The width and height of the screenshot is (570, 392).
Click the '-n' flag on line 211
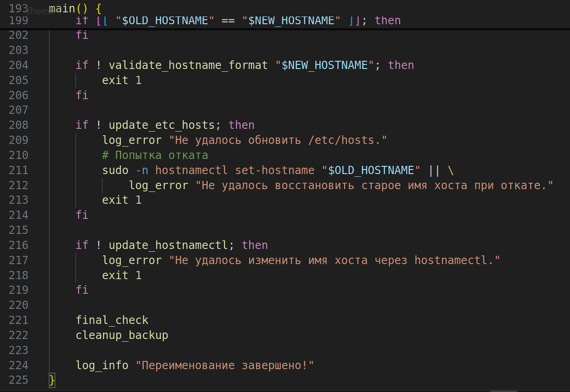pos(142,170)
